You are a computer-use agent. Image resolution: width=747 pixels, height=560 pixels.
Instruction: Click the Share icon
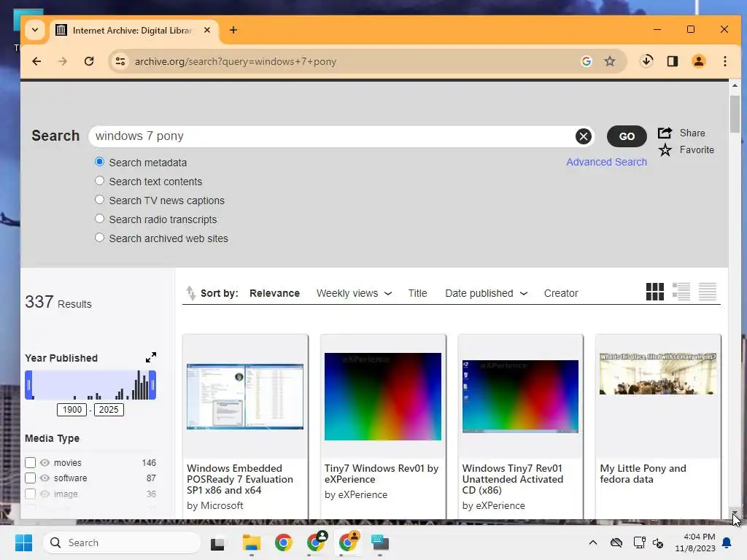[x=665, y=133]
